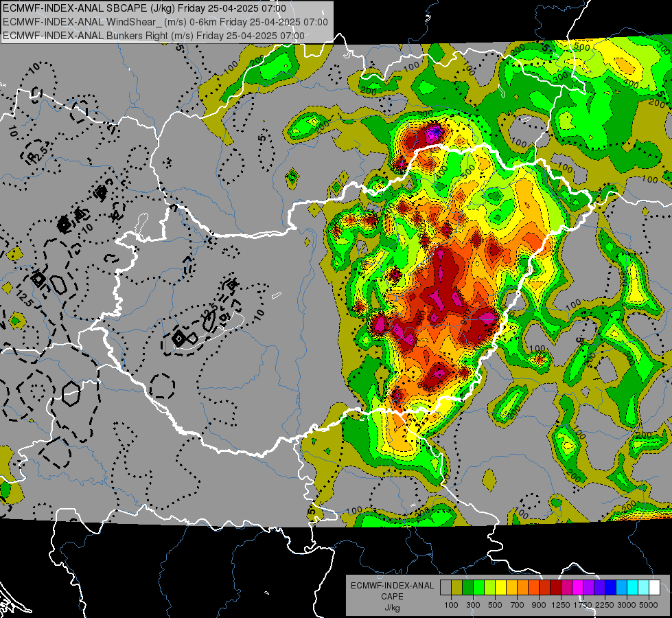This screenshot has width=672, height=618.
Task: Click the pale cyan swatch left of 5000
Action: (x=644, y=588)
